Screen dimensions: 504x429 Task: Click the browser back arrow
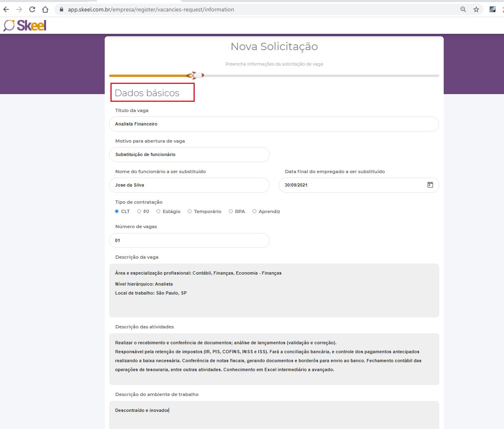pyautogui.click(x=6, y=9)
